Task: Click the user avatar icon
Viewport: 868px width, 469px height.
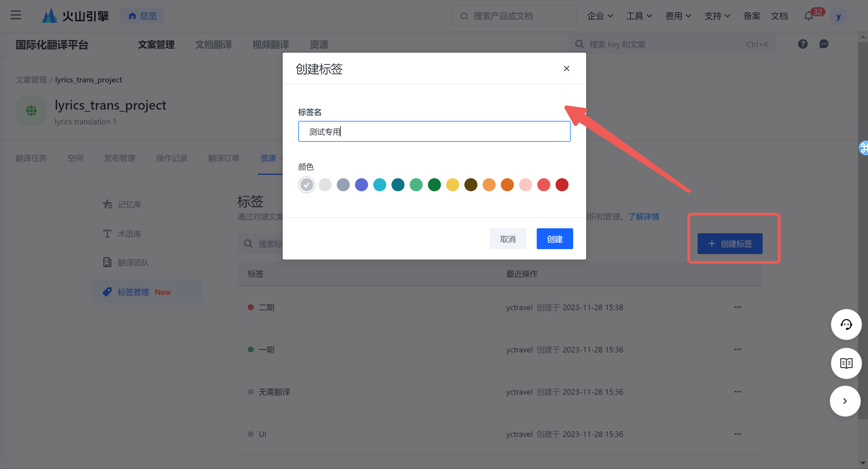Action: pyautogui.click(x=838, y=16)
